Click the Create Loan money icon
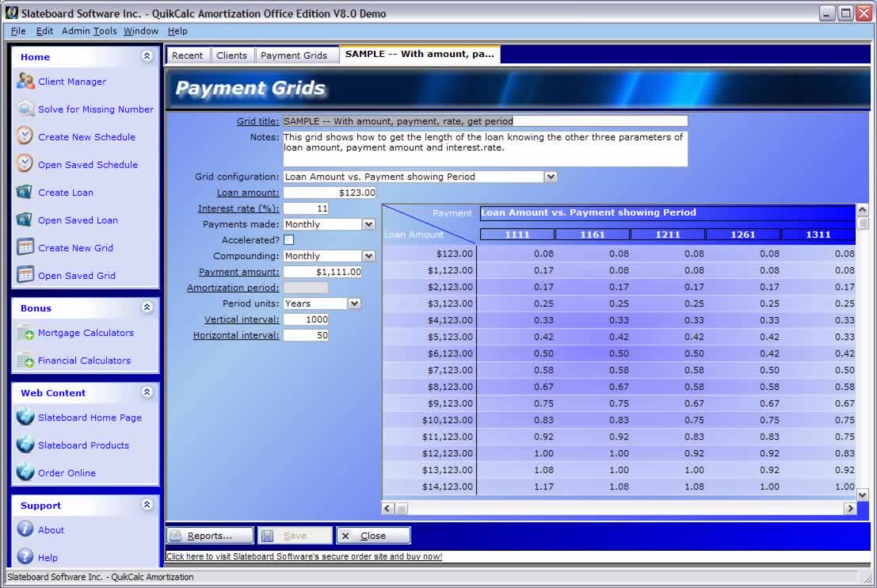Image resolution: width=877 pixels, height=588 pixels. coord(25,192)
